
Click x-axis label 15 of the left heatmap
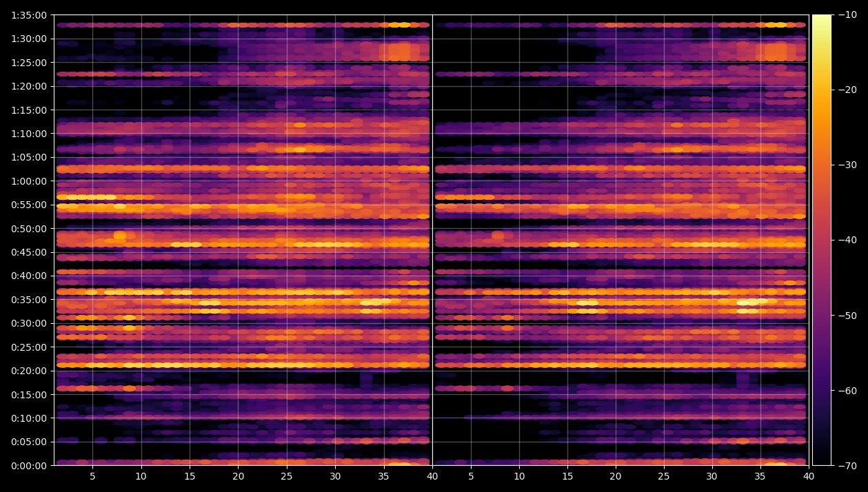click(190, 476)
